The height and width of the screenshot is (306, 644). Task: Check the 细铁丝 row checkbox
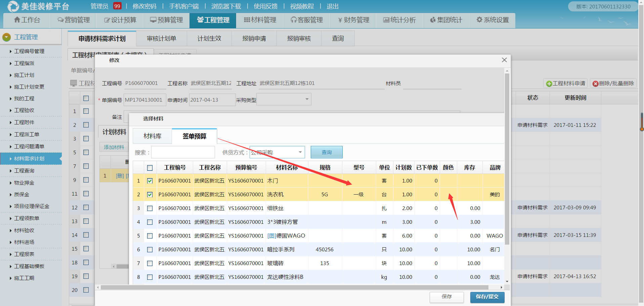click(x=150, y=208)
